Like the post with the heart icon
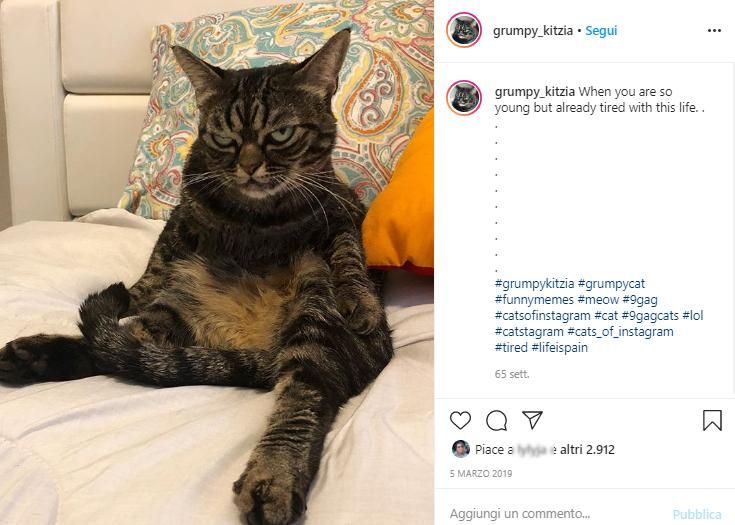This screenshot has height=525, width=735. (x=460, y=420)
